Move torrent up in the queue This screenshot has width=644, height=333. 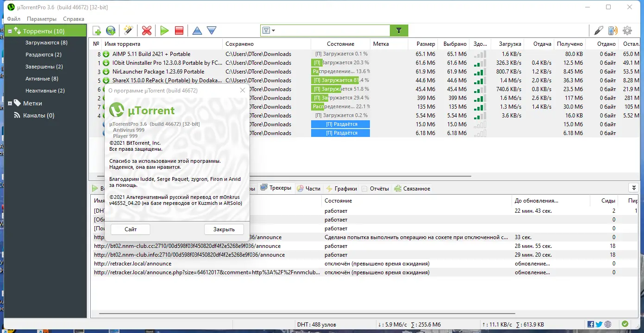click(x=197, y=30)
